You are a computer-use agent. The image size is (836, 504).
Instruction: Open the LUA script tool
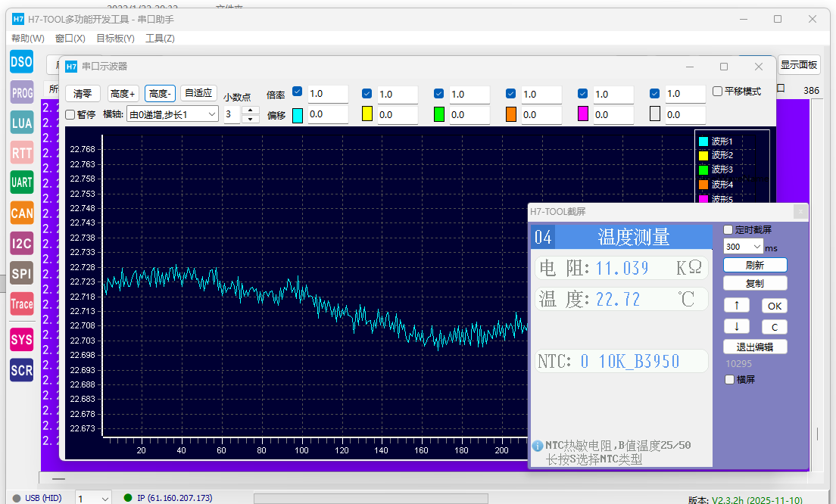22,123
